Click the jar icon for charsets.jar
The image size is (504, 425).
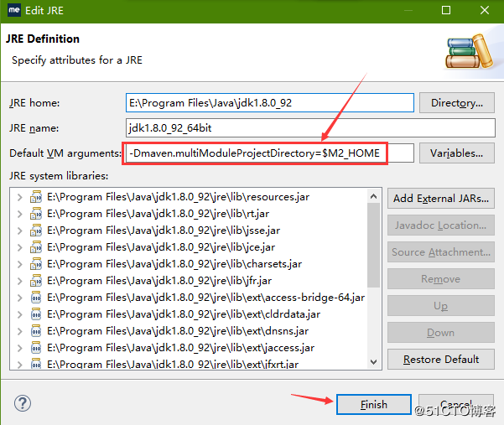36,264
